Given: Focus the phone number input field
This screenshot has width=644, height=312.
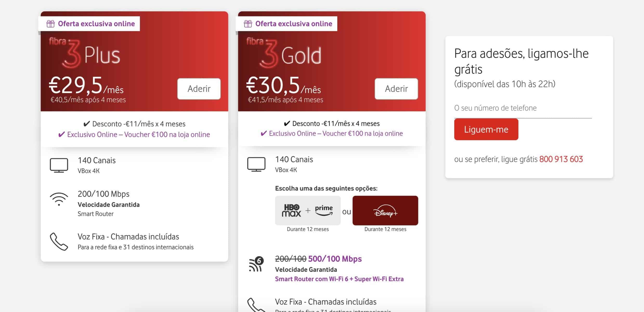Looking at the screenshot, I should 523,108.
